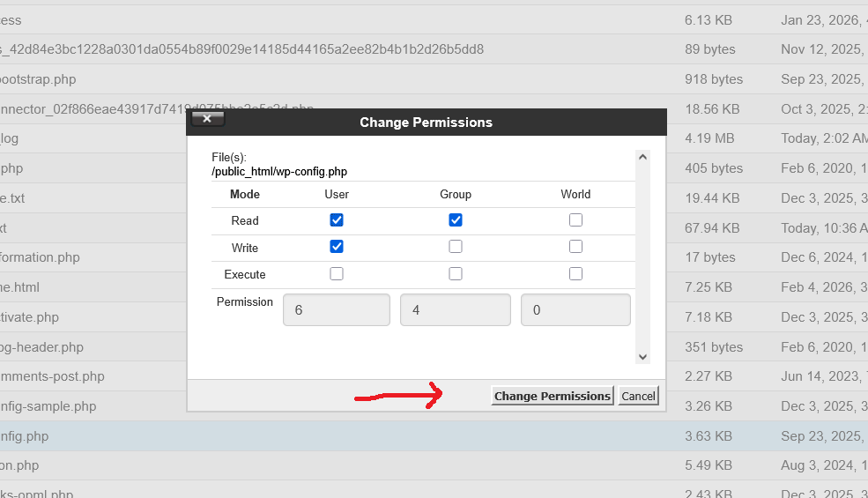Click the User permission number field

click(336, 310)
